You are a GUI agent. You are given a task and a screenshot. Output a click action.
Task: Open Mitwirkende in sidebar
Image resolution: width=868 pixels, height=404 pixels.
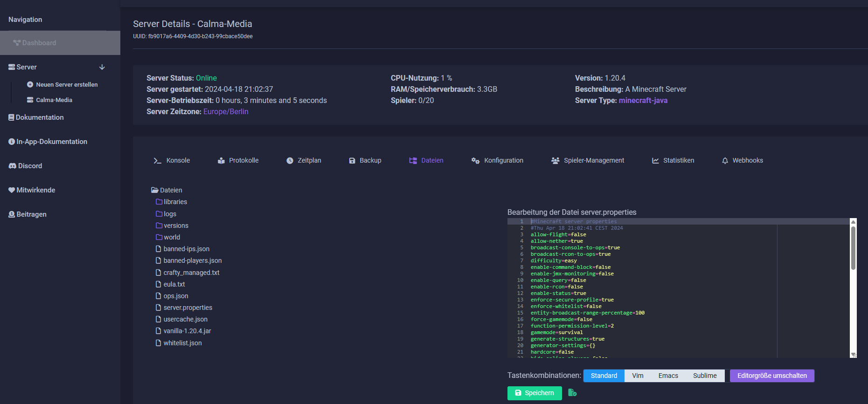[36, 190]
